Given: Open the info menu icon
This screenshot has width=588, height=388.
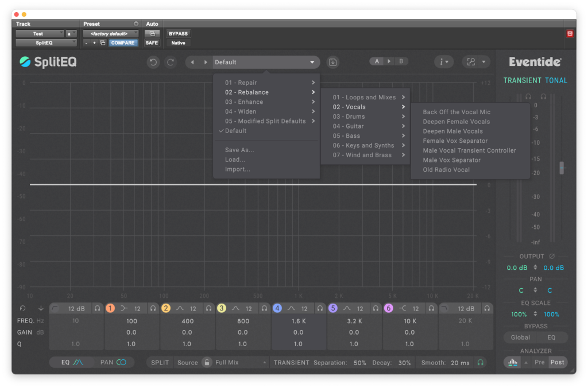Looking at the screenshot, I should (x=444, y=62).
